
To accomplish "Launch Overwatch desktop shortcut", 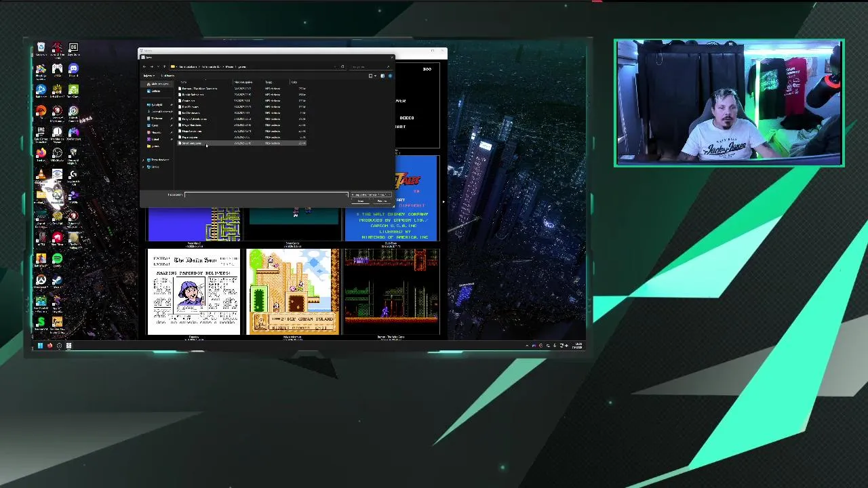I will point(41,280).
